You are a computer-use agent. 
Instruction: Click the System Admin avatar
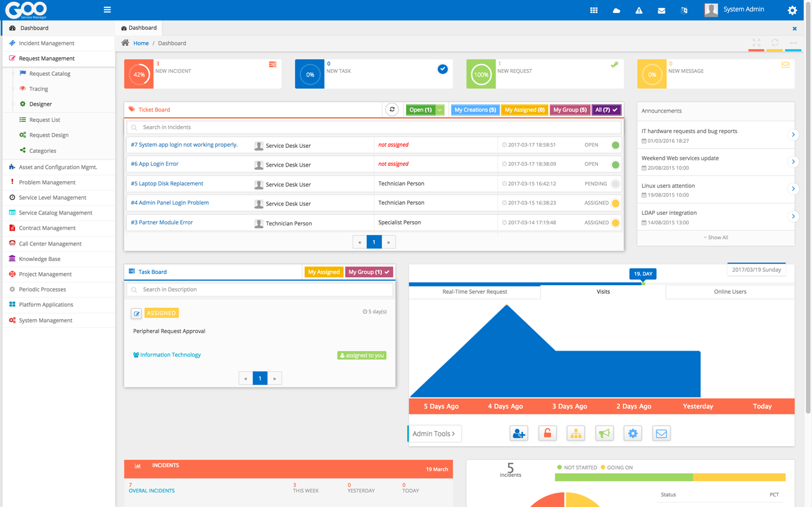[711, 10]
